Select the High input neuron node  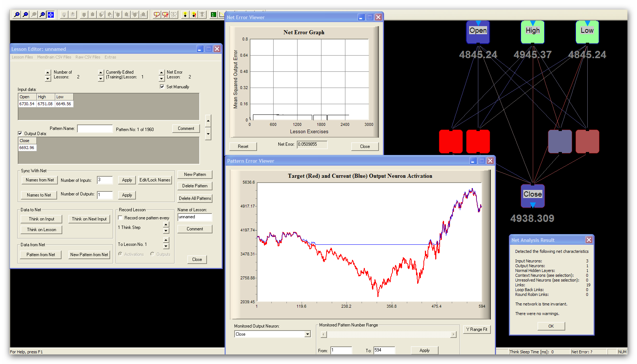click(x=532, y=31)
